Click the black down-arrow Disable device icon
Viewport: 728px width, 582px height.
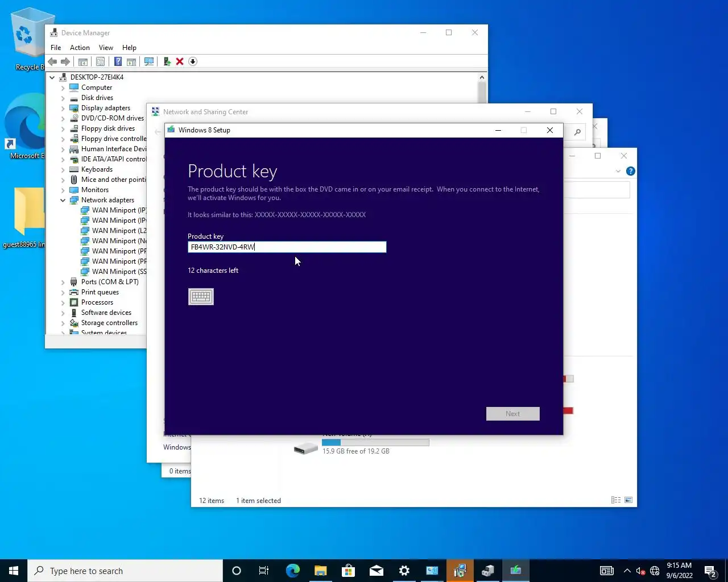click(193, 61)
